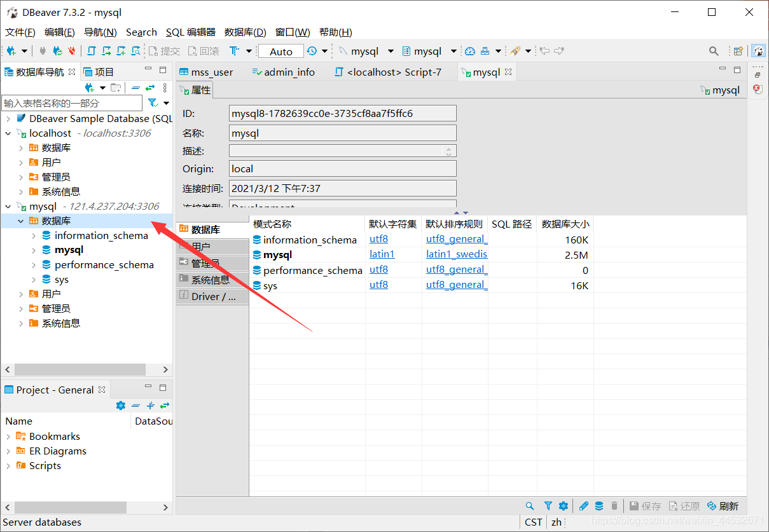The width and height of the screenshot is (769, 532).
Task: Expand Bookmarks folder in Project panel
Action: click(x=8, y=437)
